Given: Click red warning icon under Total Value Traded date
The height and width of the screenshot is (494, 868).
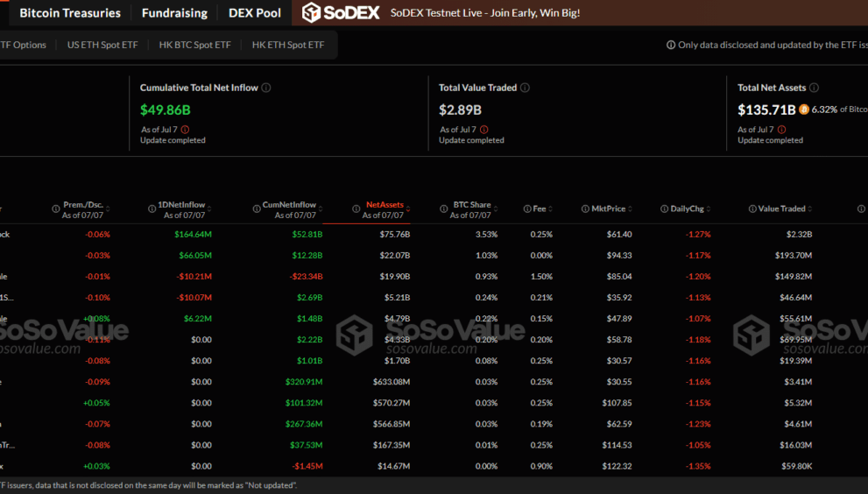Looking at the screenshot, I should tap(484, 130).
